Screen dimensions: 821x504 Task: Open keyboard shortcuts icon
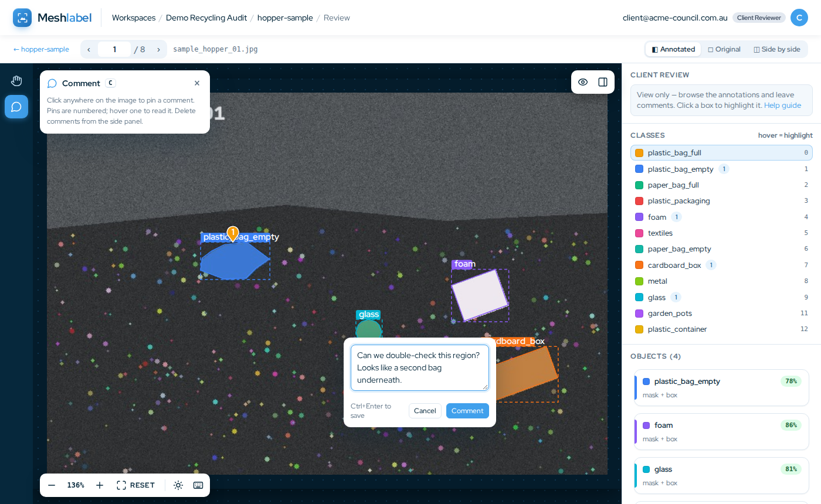(198, 485)
